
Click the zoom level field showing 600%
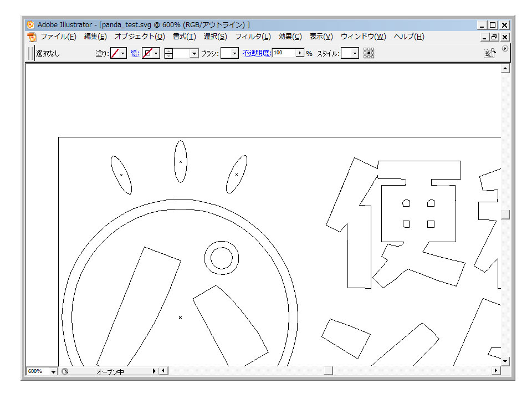pos(38,371)
